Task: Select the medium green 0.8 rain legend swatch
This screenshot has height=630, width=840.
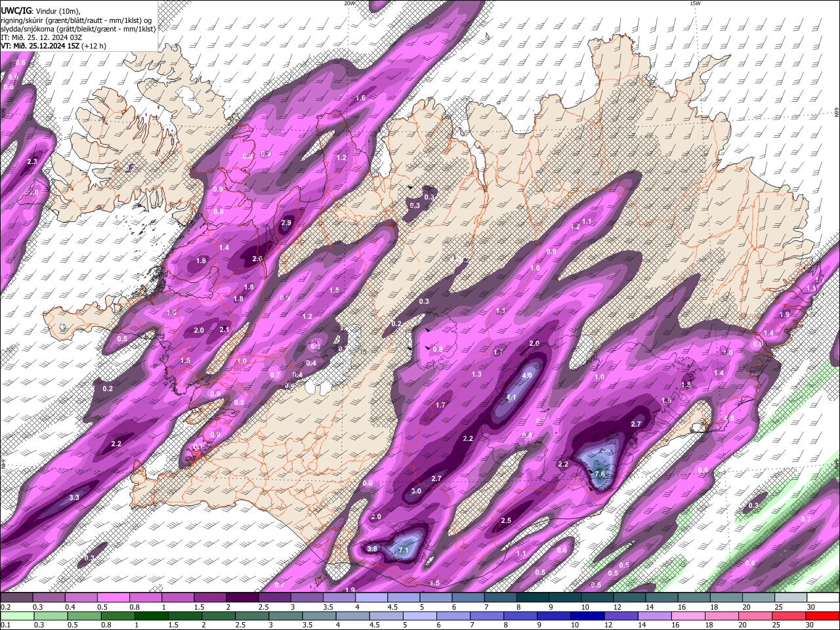Action: tap(117, 616)
